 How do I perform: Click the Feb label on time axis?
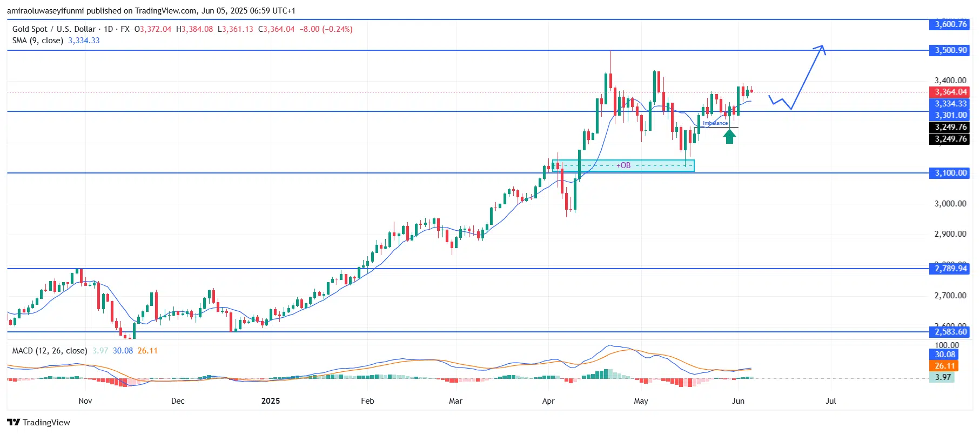(367, 401)
